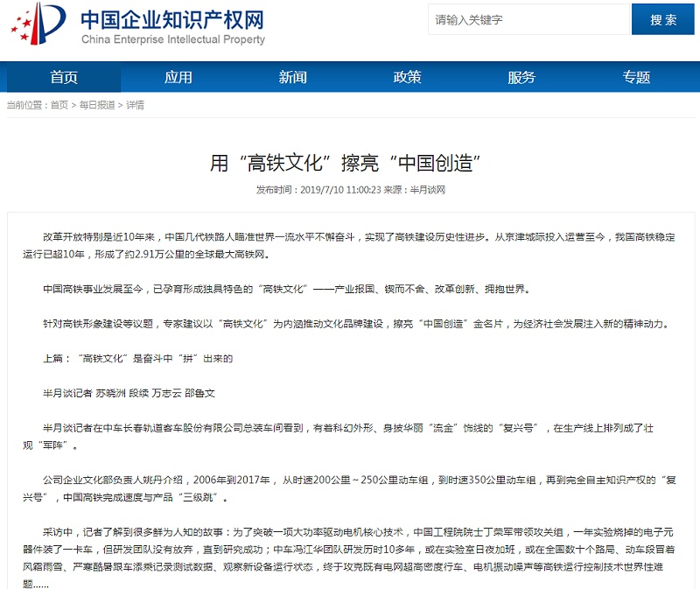700x589 pixels.
Task: Open the 服务 navigation tab
Action: 521,77
